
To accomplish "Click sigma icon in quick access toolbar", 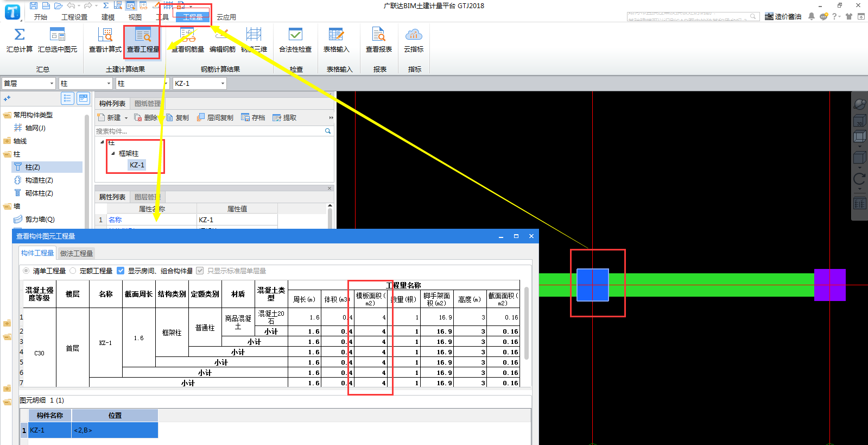I will [x=105, y=5].
